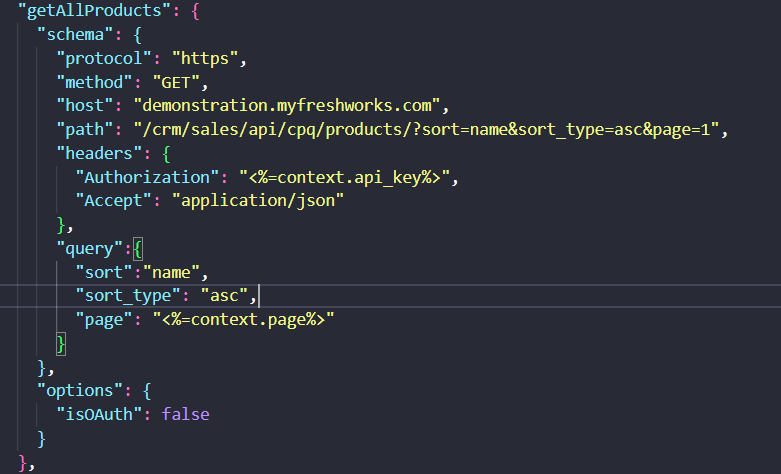Click the "asc" value
Image resolution: width=781 pixels, height=474 pixels.
224,296
